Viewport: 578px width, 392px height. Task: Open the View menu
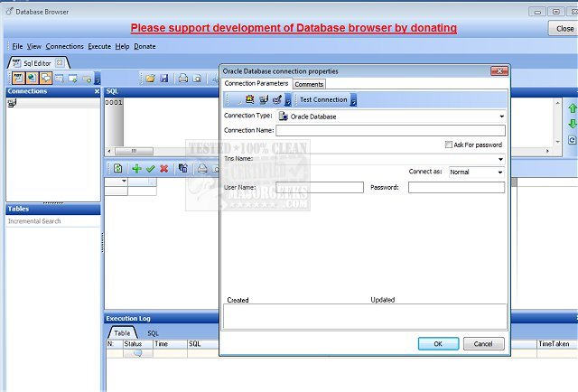point(34,46)
